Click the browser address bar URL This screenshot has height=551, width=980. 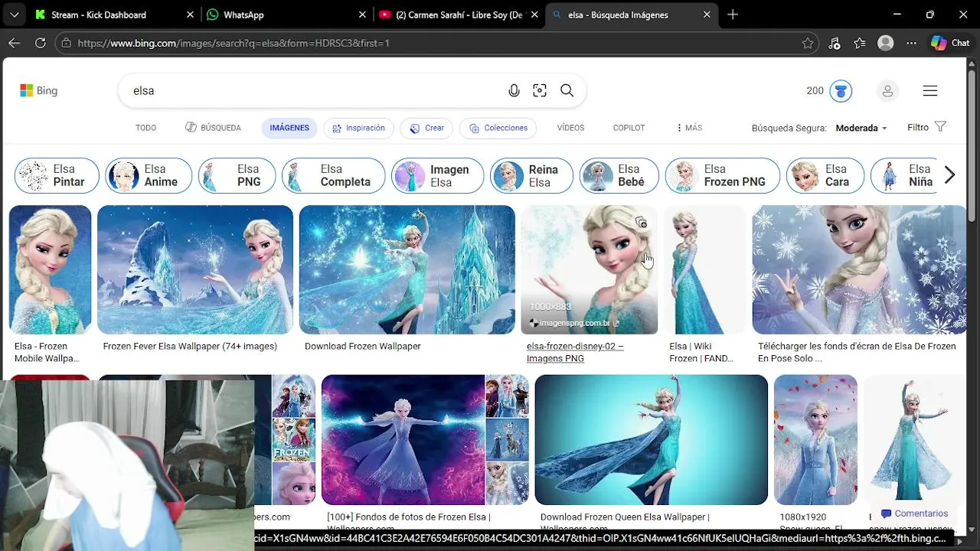(234, 44)
